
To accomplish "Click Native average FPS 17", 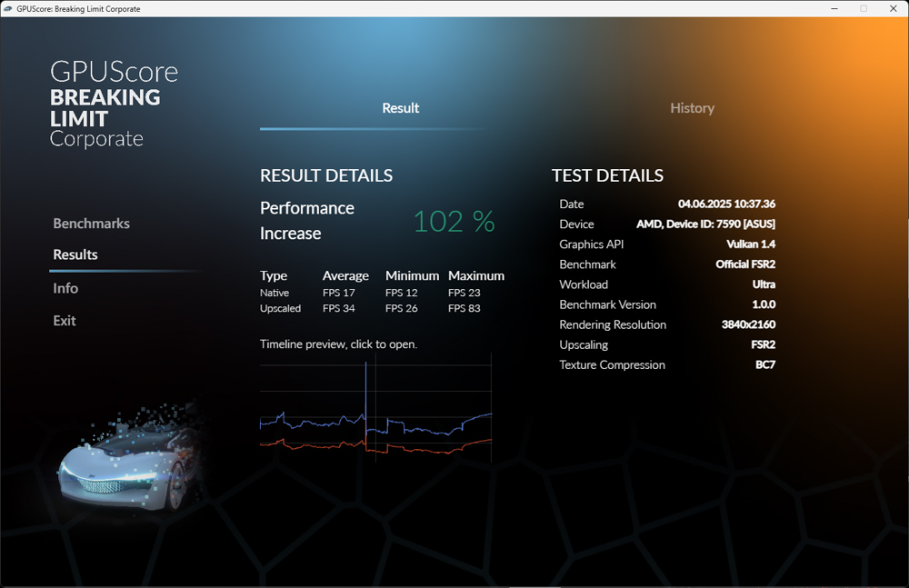I will click(x=338, y=293).
